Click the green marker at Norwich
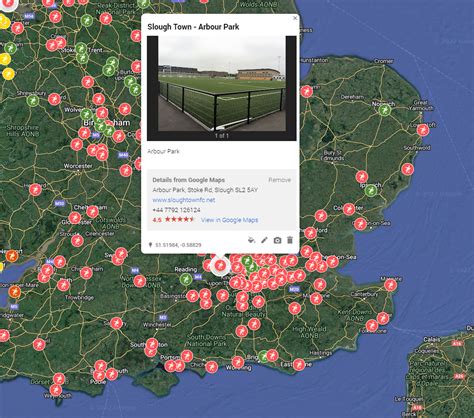Image resolution: width=474 pixels, height=418 pixels. click(384, 110)
